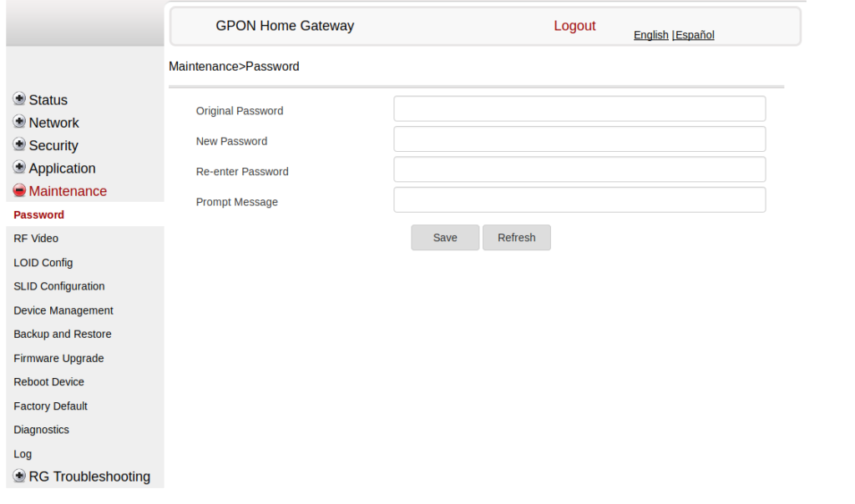Open the Reboot Device page
Viewport: 855px width, 504px height.
coord(48,381)
